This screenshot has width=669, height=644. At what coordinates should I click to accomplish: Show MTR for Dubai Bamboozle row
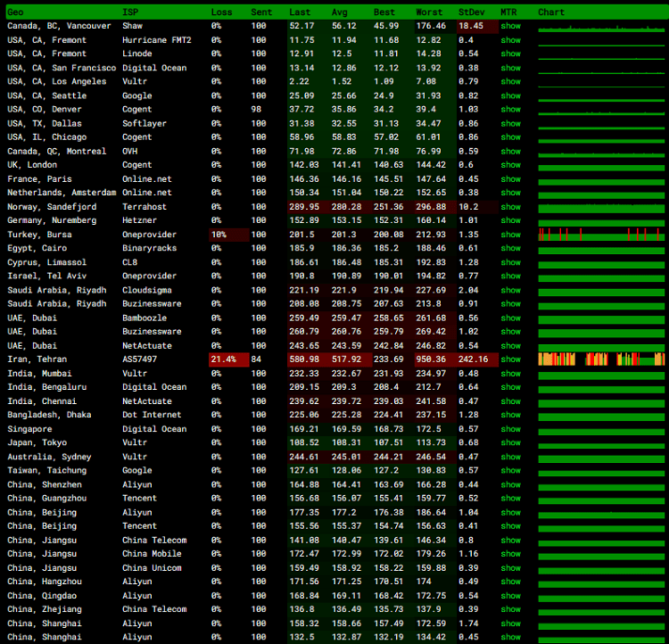tap(511, 318)
